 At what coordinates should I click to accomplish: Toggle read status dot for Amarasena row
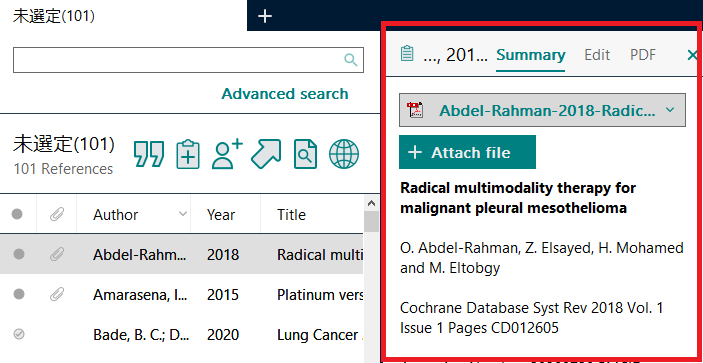coord(19,294)
